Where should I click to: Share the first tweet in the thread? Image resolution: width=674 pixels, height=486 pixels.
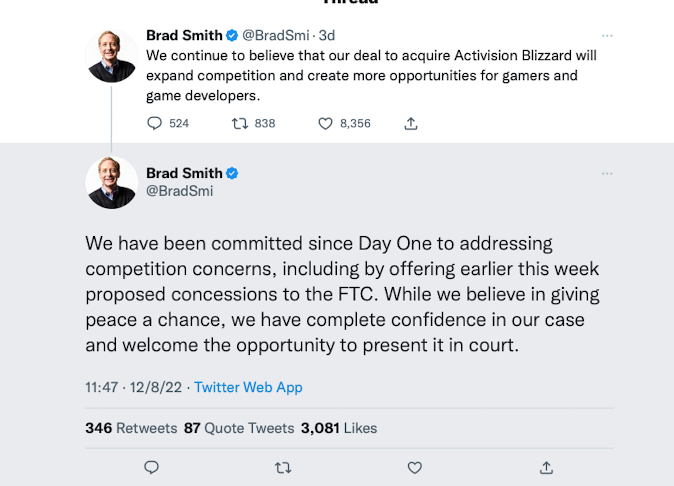tap(410, 123)
